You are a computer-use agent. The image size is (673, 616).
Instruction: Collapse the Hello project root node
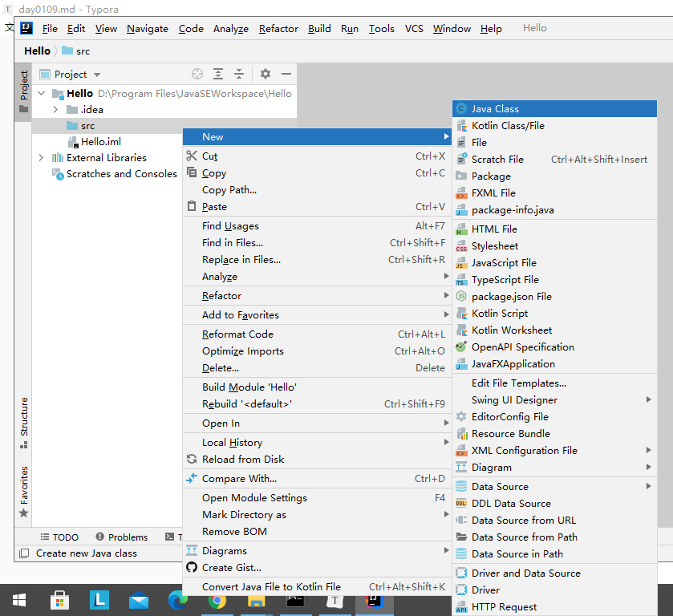[x=42, y=93]
